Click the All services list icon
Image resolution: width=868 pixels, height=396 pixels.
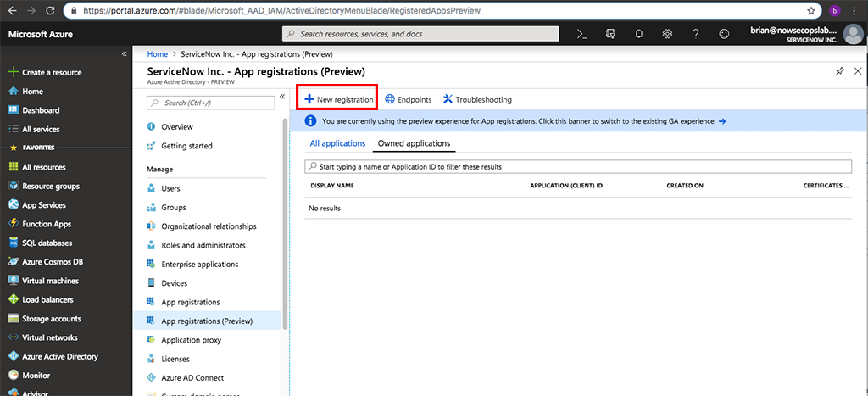click(14, 129)
